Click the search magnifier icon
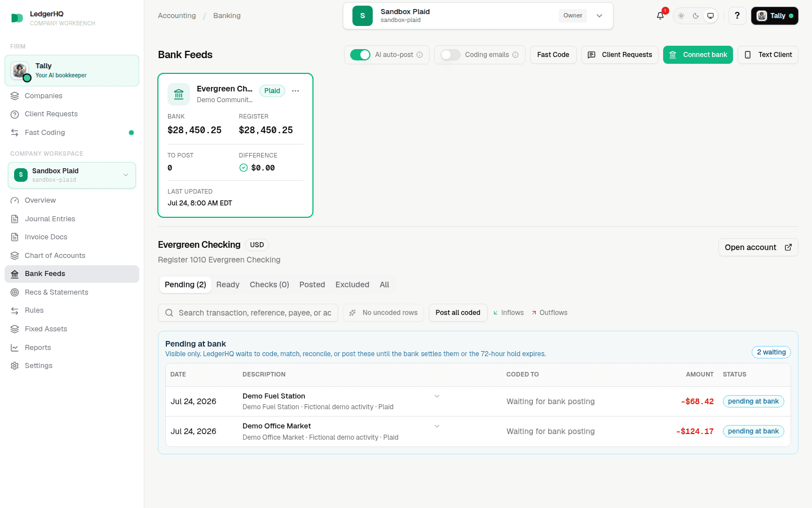Screen dimensions: 812x508 (x=169, y=313)
